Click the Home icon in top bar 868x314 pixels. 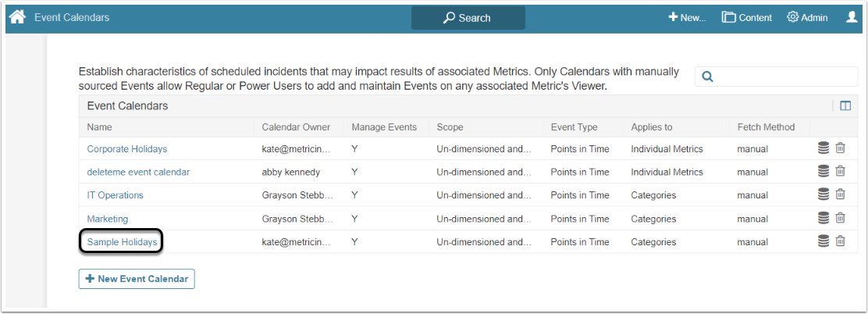click(x=17, y=17)
